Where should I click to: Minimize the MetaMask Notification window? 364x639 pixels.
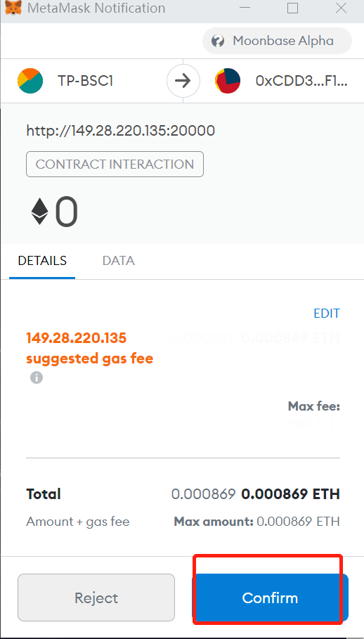pyautogui.click(x=245, y=8)
